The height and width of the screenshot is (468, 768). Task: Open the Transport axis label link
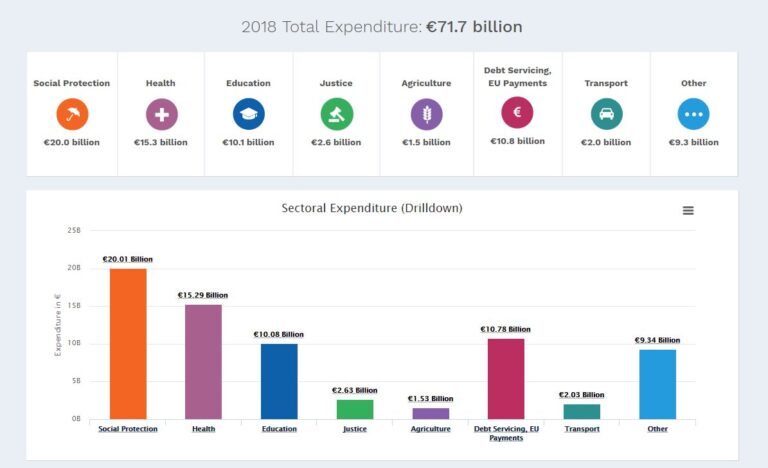[582, 429]
